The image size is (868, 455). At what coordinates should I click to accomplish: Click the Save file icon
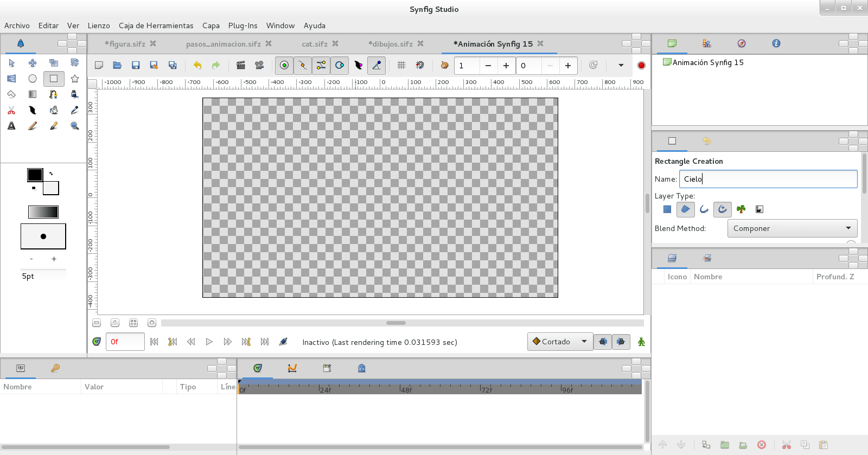136,65
